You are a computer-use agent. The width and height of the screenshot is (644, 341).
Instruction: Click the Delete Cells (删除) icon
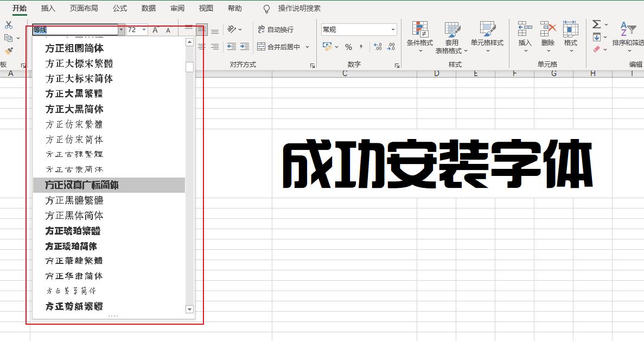click(x=547, y=29)
